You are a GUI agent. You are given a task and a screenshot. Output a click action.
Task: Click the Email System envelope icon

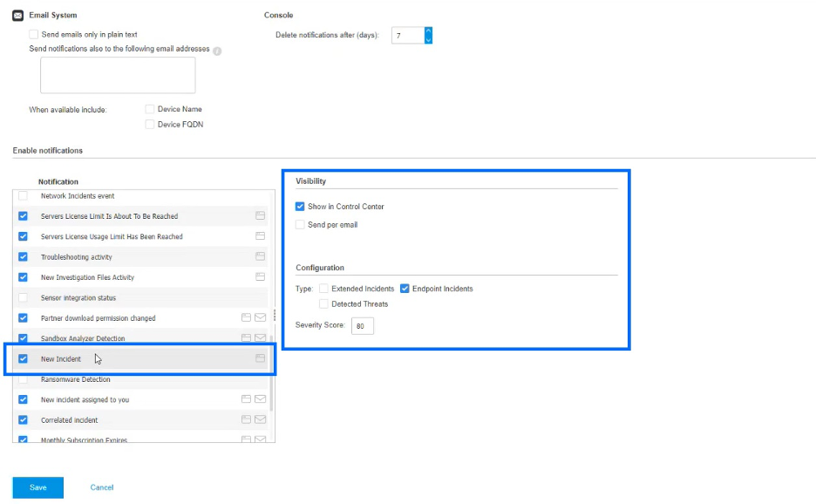(x=17, y=15)
